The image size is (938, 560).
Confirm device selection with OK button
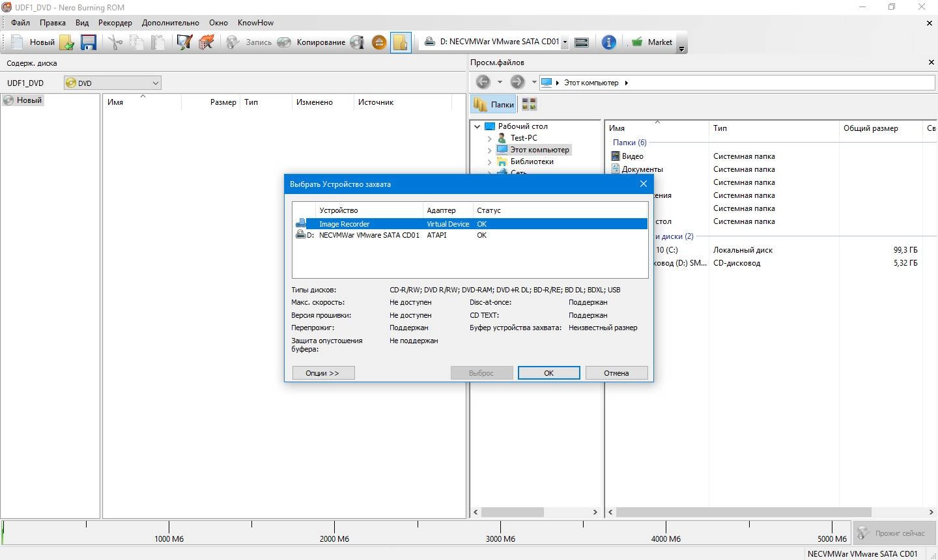548,373
